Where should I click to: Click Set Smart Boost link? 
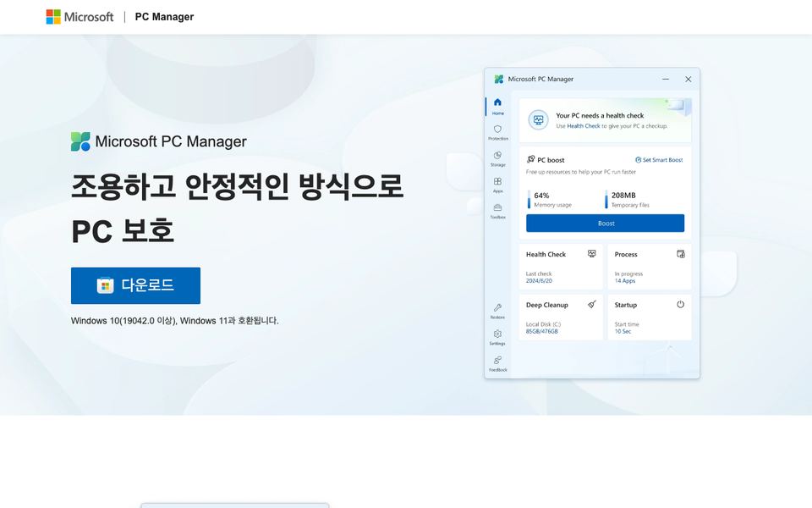click(x=659, y=160)
